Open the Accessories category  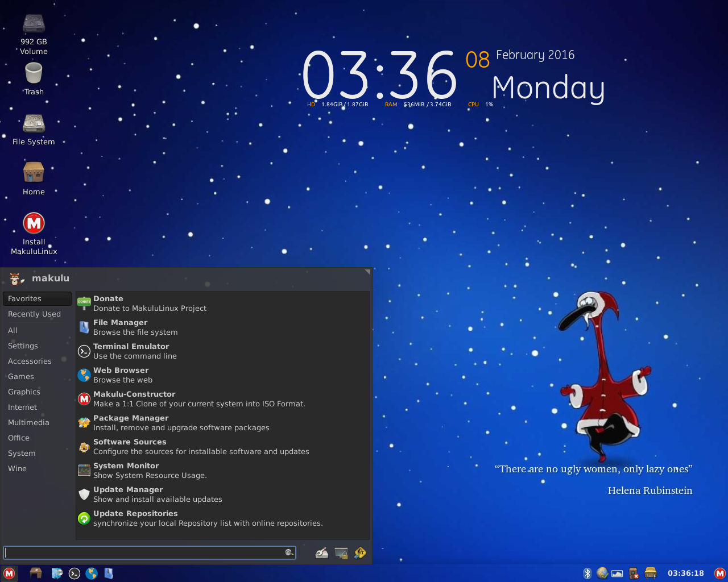click(x=37, y=361)
